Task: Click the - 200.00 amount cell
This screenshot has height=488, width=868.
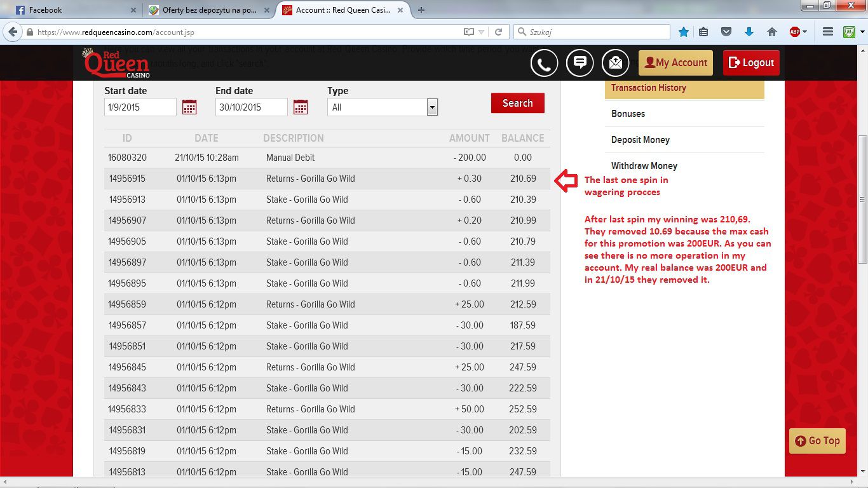Action: pyautogui.click(x=470, y=158)
